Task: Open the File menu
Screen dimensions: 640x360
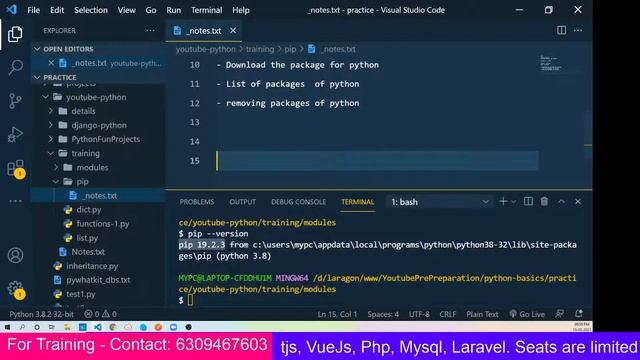Action: click(x=33, y=10)
